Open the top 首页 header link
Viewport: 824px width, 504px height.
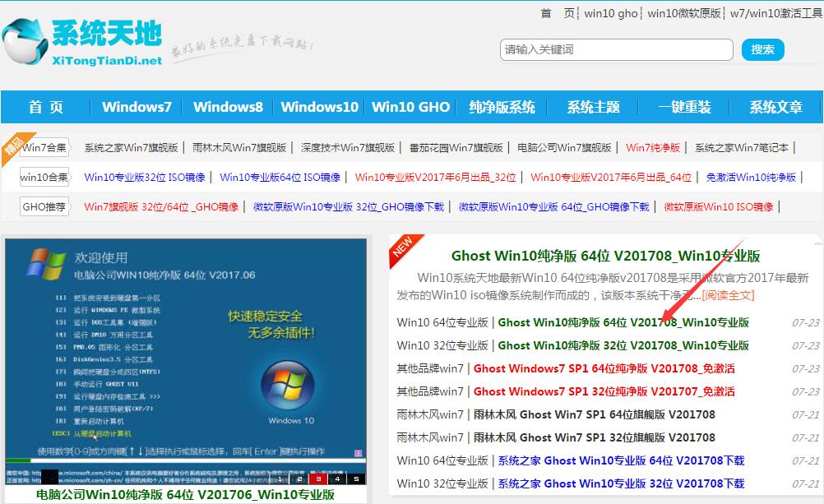coord(558,13)
